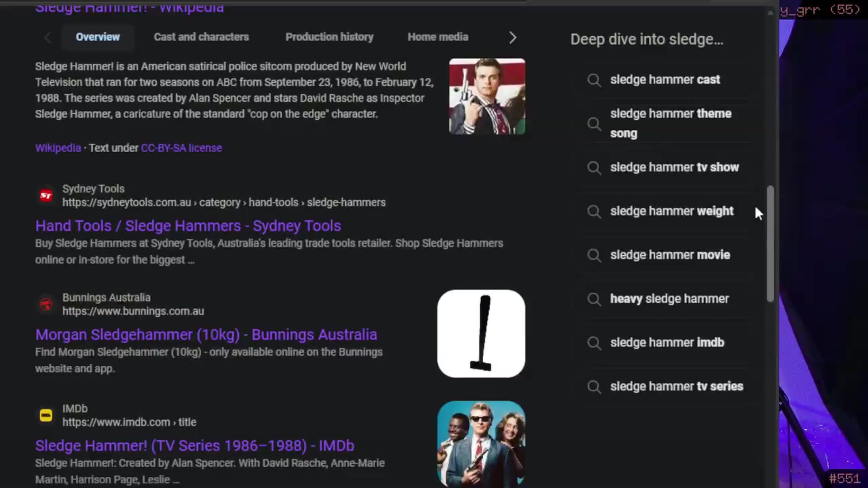Click search icon beside 'sledge hammer tv show'

click(x=594, y=168)
